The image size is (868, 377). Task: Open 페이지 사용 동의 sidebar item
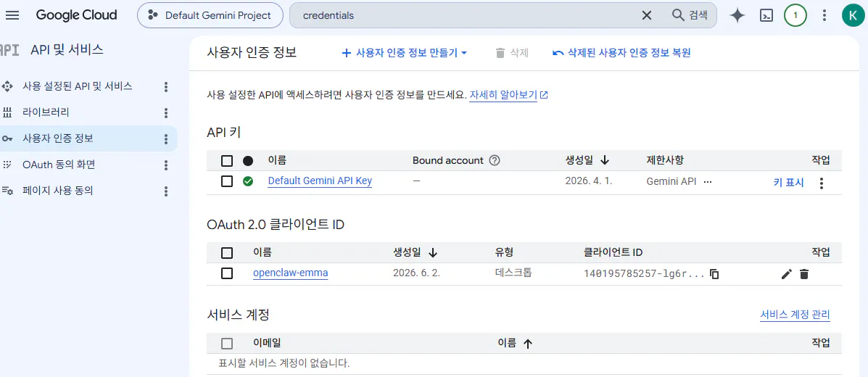(57, 191)
